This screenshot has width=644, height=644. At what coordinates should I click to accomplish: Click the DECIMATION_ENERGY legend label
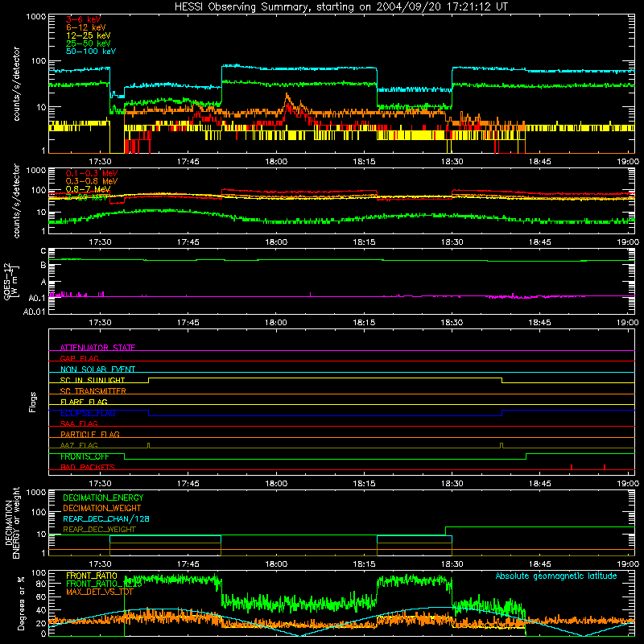click(103, 497)
